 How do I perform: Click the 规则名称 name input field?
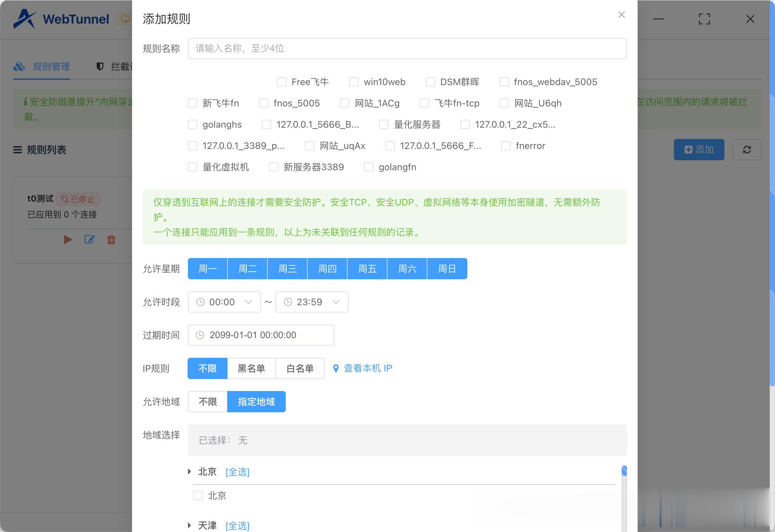pyautogui.click(x=407, y=49)
